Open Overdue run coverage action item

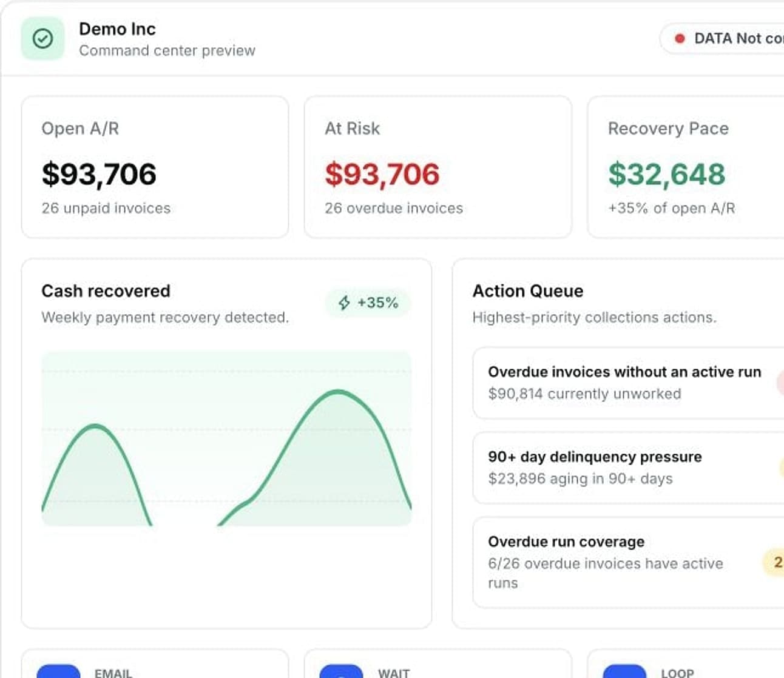coord(628,562)
